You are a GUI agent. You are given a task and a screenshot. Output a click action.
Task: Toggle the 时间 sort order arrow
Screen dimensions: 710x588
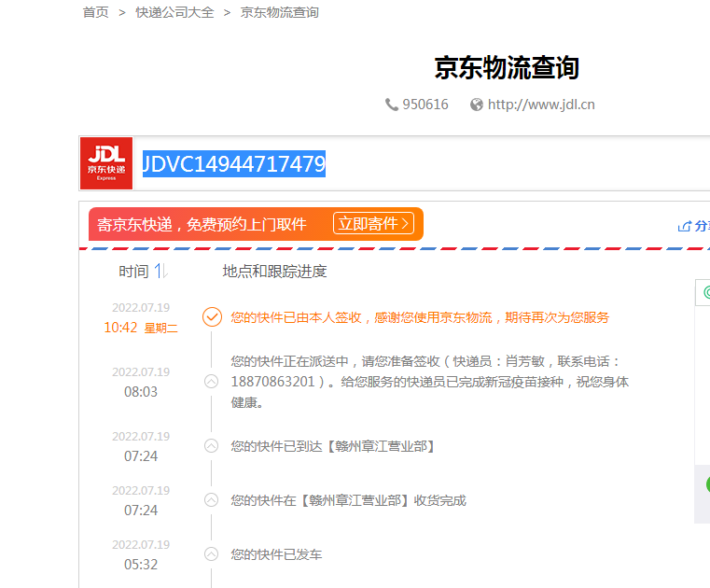161,272
